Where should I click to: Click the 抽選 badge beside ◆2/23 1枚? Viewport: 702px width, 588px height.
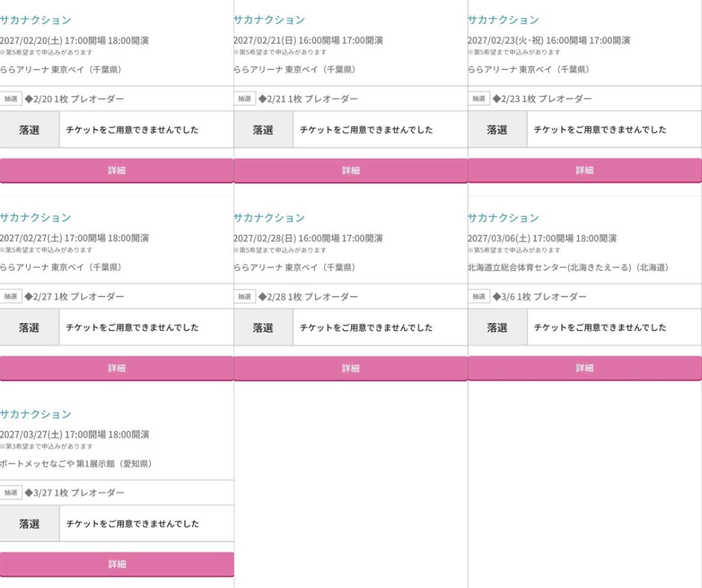coord(479,99)
